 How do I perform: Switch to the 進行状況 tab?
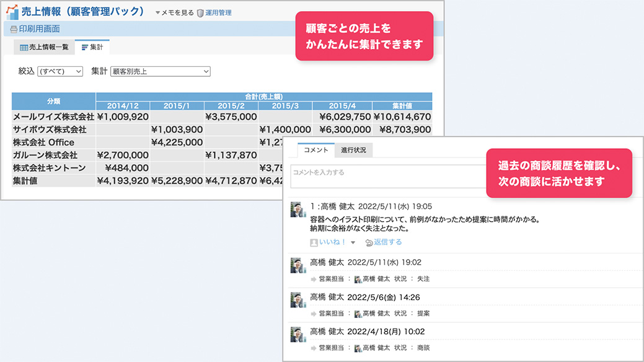(x=355, y=150)
